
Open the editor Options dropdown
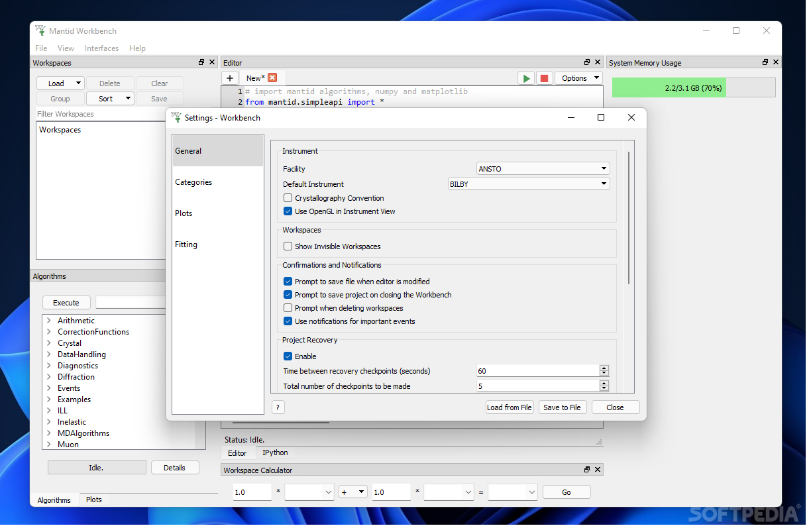tap(578, 78)
